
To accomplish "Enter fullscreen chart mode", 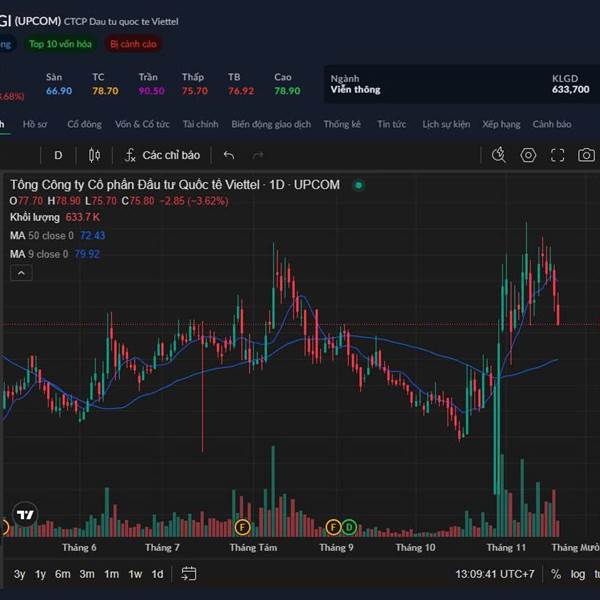I will (558, 155).
